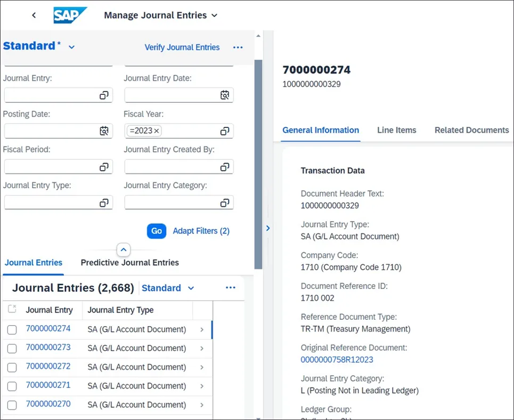Open original reference document 0000000758R12023
The width and height of the screenshot is (514, 420).
tap(337, 360)
